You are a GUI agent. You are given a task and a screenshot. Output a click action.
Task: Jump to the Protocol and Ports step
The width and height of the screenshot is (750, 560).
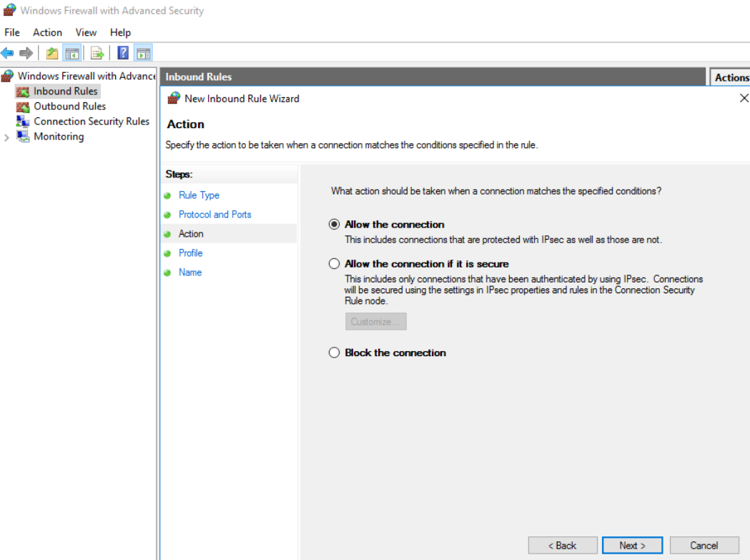pos(214,215)
